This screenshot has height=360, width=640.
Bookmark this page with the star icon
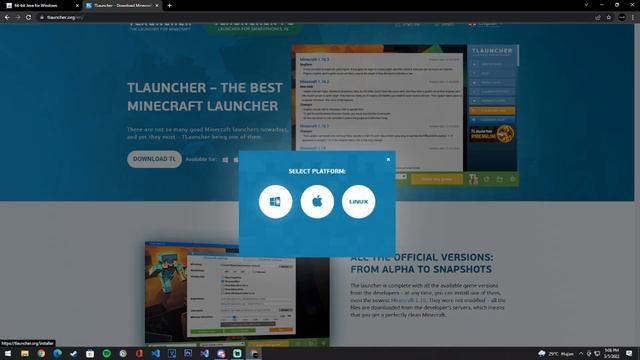(x=609, y=17)
